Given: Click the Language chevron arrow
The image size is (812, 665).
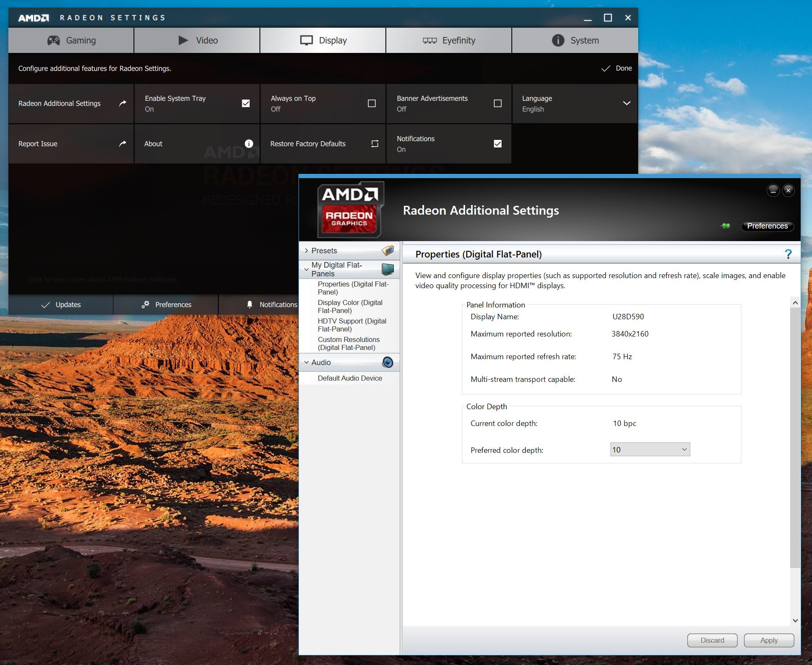Looking at the screenshot, I should 626,103.
